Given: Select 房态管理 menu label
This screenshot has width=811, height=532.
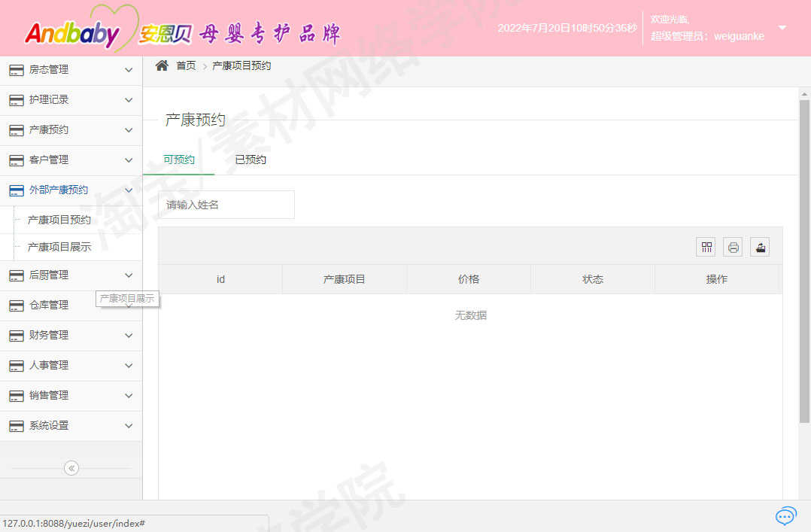Looking at the screenshot, I should pyautogui.click(x=49, y=69).
